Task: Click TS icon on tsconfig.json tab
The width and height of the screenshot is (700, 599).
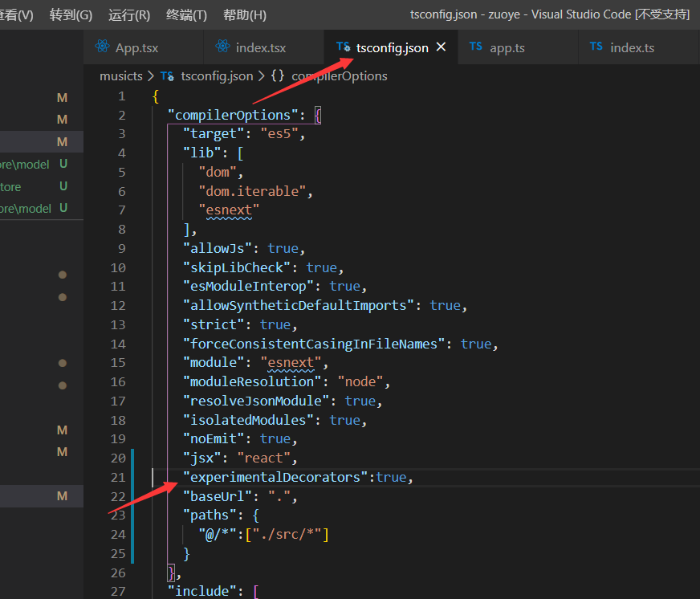Action: pos(344,47)
